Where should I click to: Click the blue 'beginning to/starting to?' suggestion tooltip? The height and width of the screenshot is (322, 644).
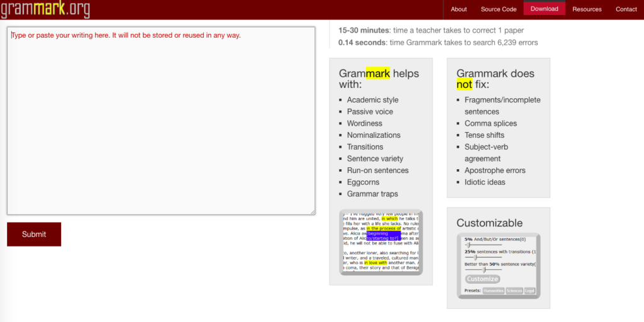click(x=383, y=236)
